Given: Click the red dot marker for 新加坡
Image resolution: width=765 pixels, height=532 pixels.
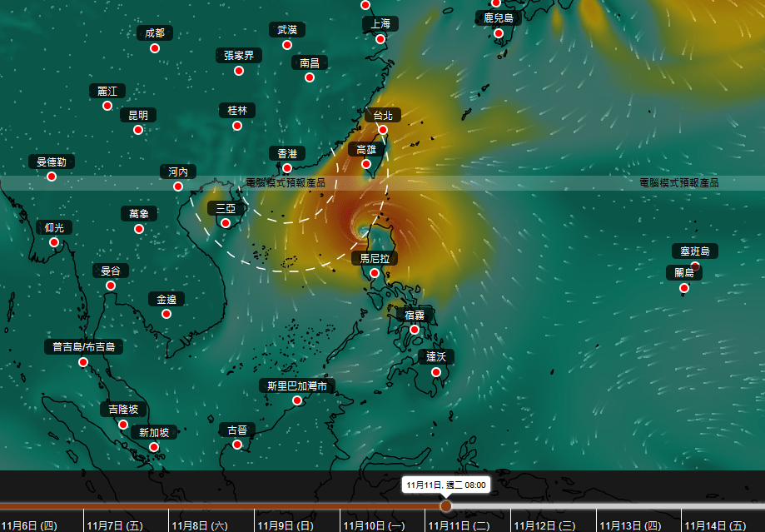Looking at the screenshot, I should click(x=154, y=447).
